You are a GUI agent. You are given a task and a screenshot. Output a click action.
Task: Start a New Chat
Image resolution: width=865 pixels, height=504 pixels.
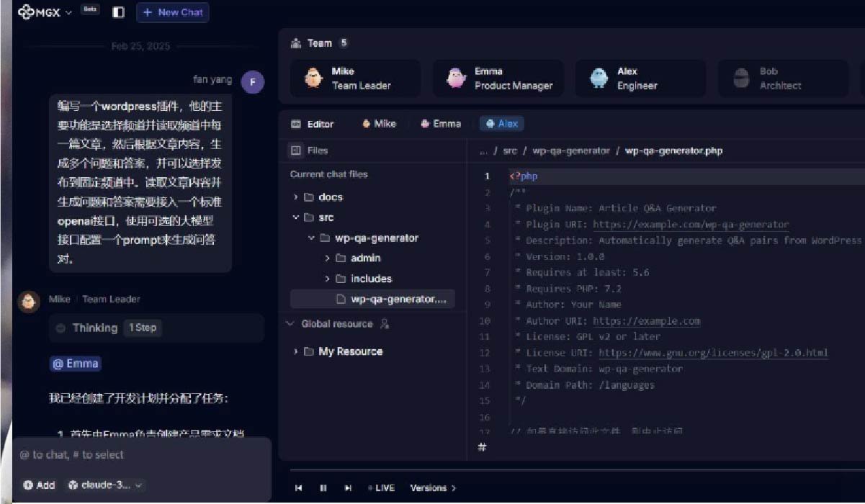[x=173, y=12]
